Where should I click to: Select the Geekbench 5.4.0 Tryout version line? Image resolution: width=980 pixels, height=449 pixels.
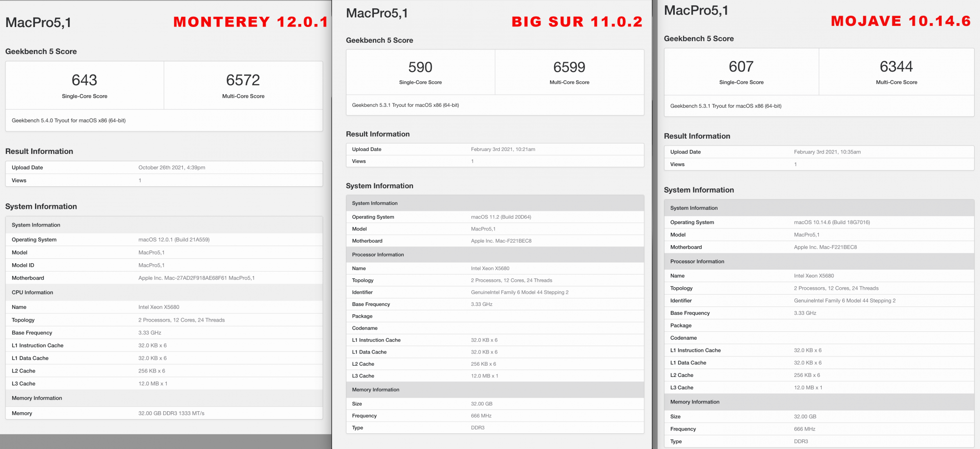tap(69, 121)
